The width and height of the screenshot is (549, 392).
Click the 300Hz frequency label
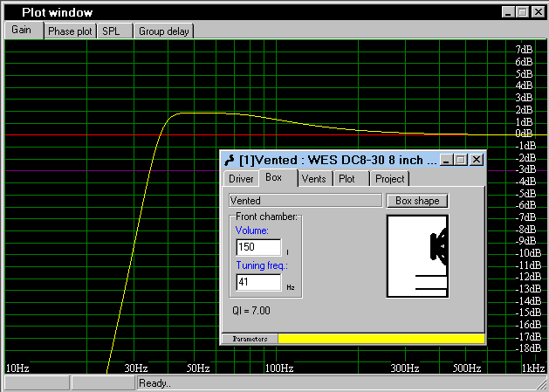(405, 368)
